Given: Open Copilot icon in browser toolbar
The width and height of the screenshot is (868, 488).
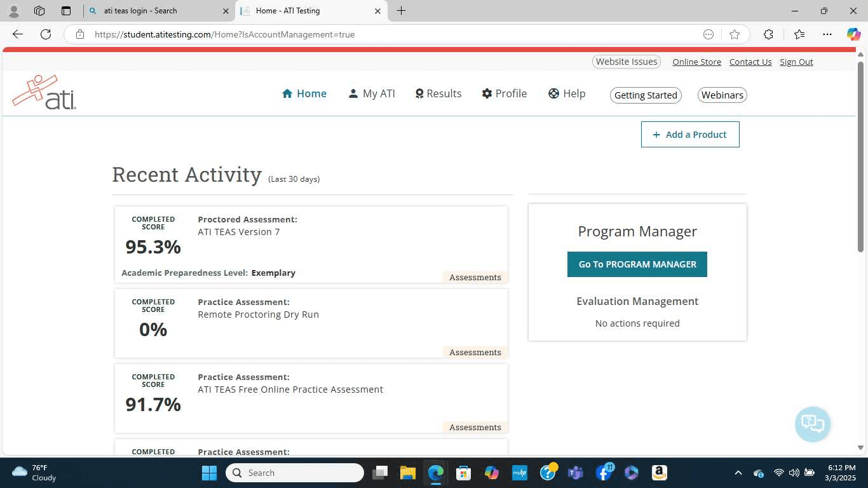Looking at the screenshot, I should point(853,34).
